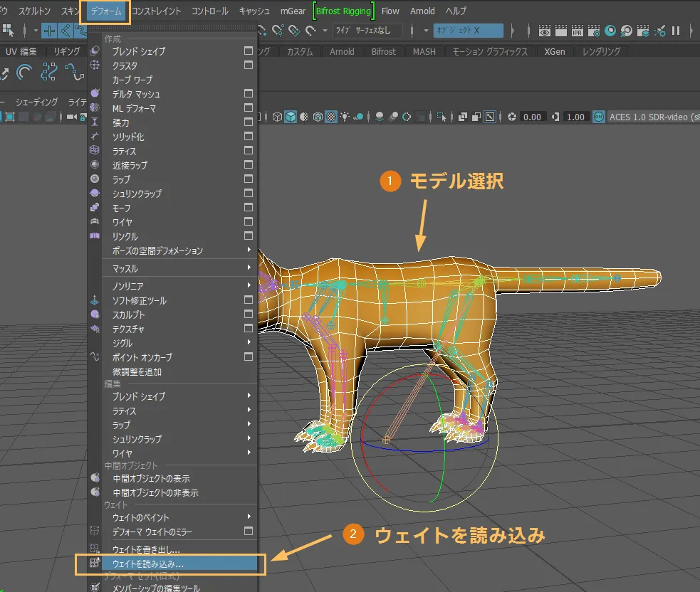Expand the ジグル submenu
Viewport: 700px width, 592px height.
[x=249, y=342]
